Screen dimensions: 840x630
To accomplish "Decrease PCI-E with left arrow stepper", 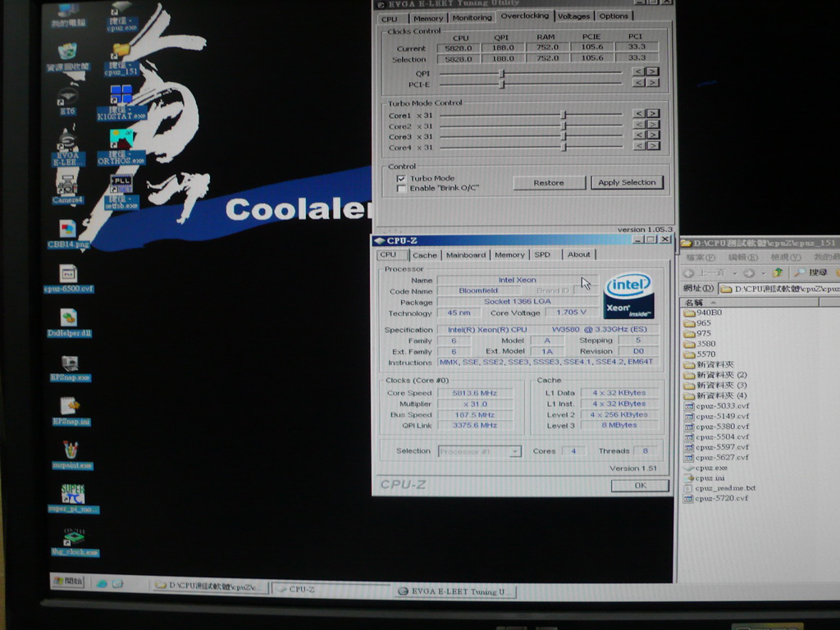I will 638,83.
